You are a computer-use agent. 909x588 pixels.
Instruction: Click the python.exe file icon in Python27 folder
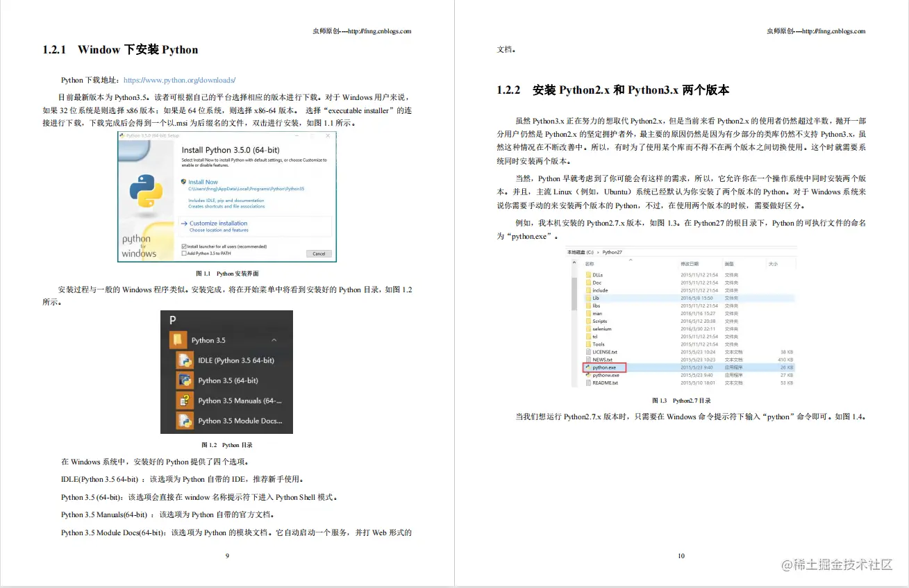point(587,367)
